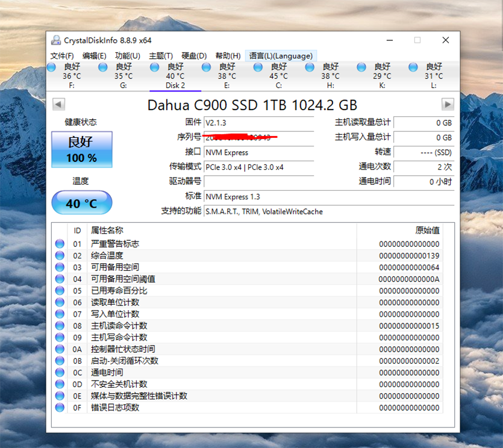The image size is (503, 448).
Task: Click the status orb for 0F 错误日志项数
Action: pos(60,408)
